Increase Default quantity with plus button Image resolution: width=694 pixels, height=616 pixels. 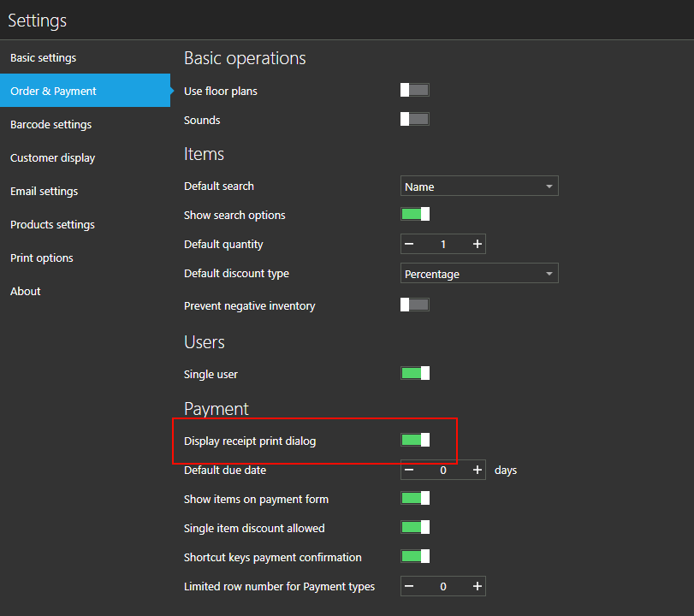477,245
